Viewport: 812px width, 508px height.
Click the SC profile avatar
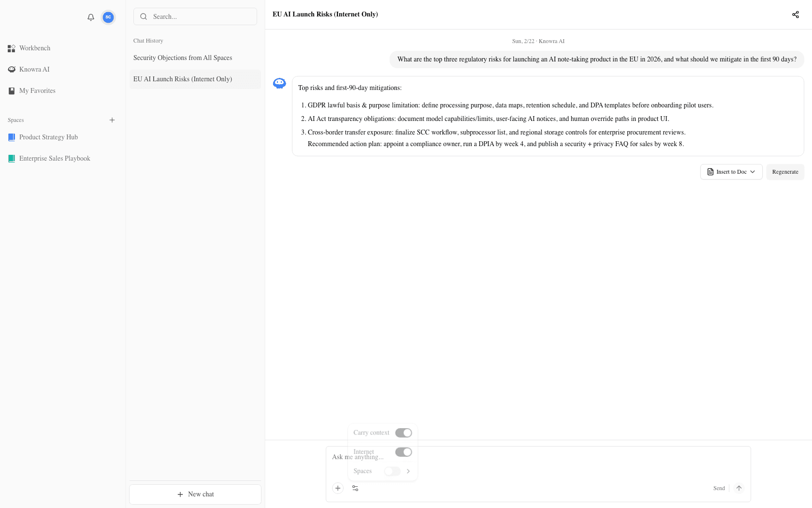point(108,17)
